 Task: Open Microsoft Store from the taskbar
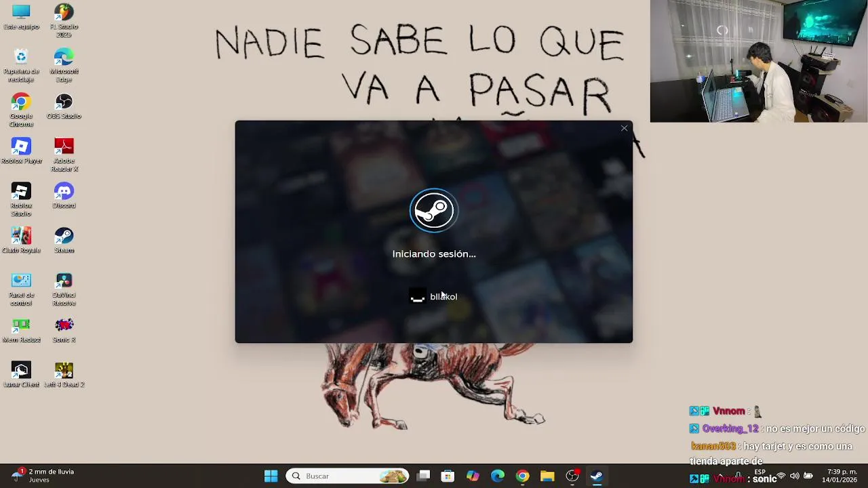[x=448, y=476]
